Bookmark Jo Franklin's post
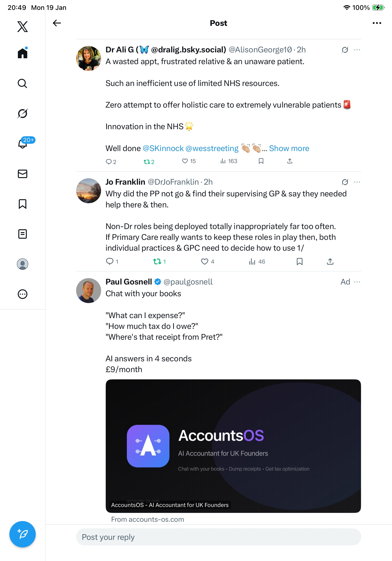 [x=299, y=262]
